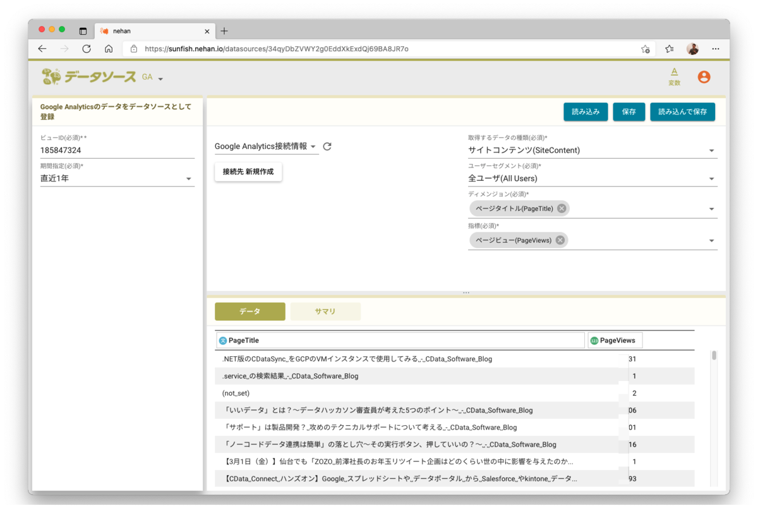Click the 読み込んで保存 button

[682, 111]
